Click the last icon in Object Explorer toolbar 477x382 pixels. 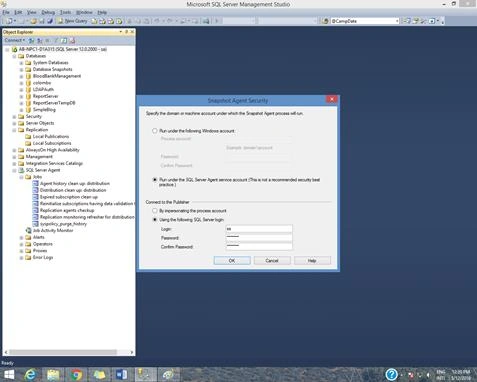72,40
